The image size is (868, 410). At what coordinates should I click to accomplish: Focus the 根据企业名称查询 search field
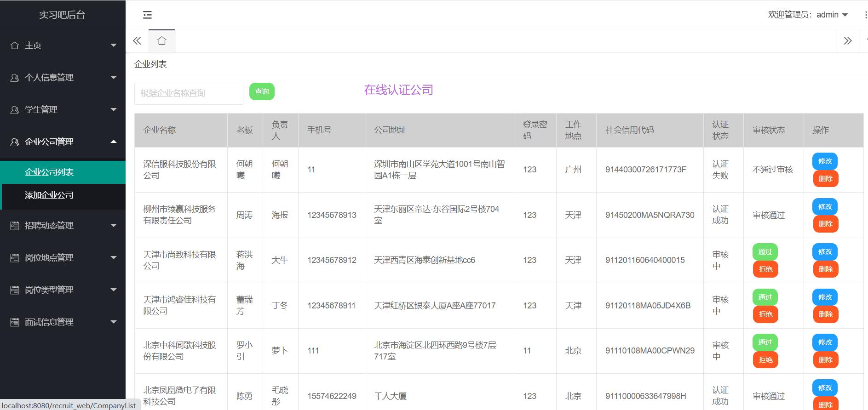(x=189, y=93)
